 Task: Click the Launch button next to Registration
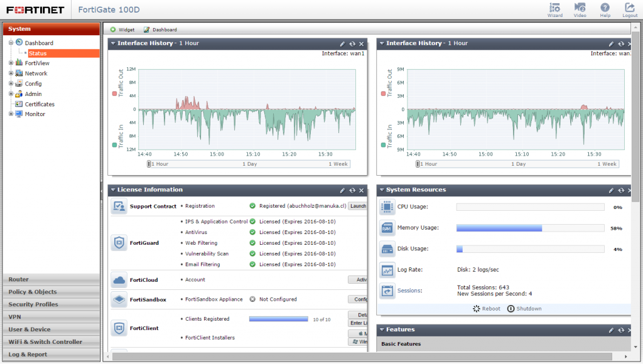(358, 206)
